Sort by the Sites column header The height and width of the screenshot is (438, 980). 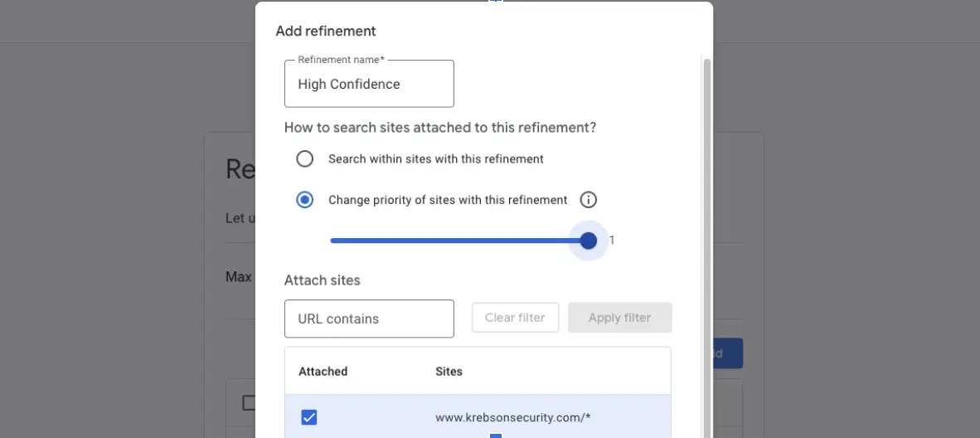tap(449, 372)
